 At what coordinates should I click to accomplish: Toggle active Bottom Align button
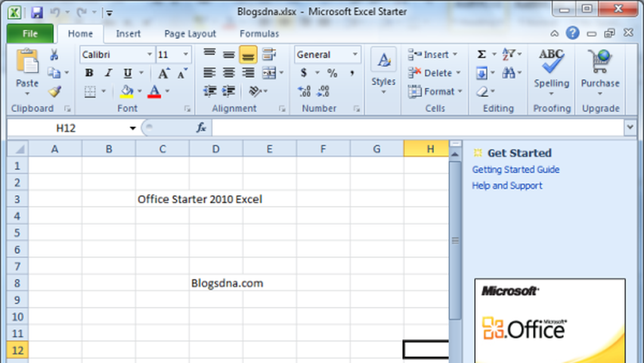[x=248, y=55]
